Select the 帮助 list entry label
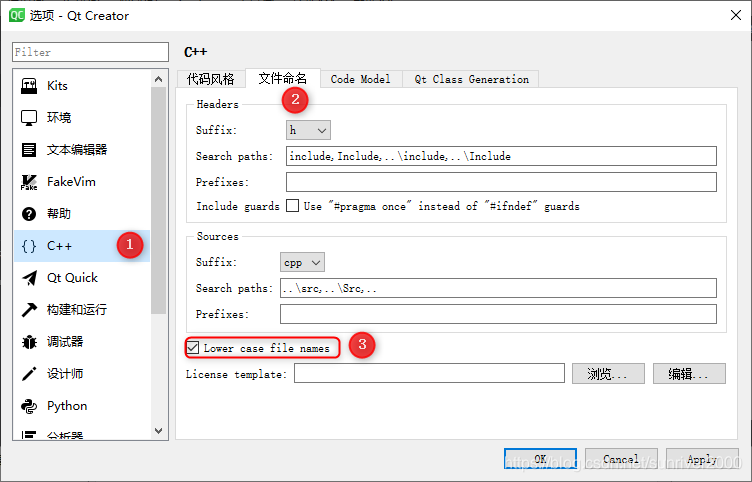 [x=59, y=214]
